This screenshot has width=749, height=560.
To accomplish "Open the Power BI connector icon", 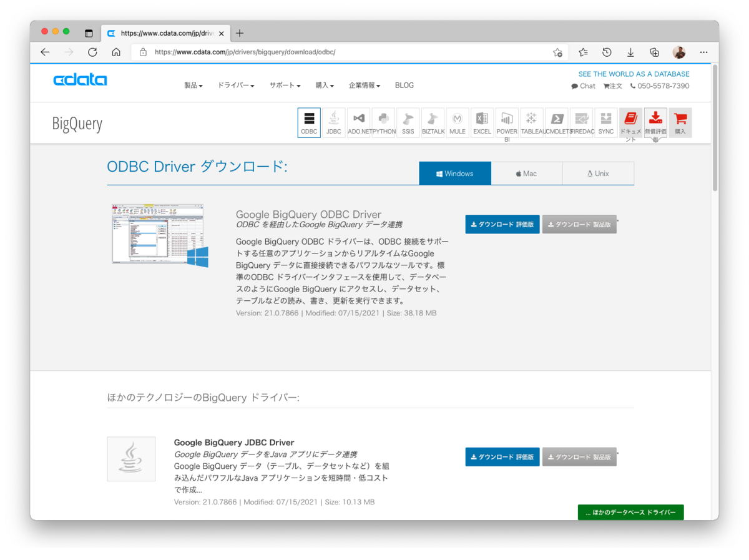I will [507, 123].
